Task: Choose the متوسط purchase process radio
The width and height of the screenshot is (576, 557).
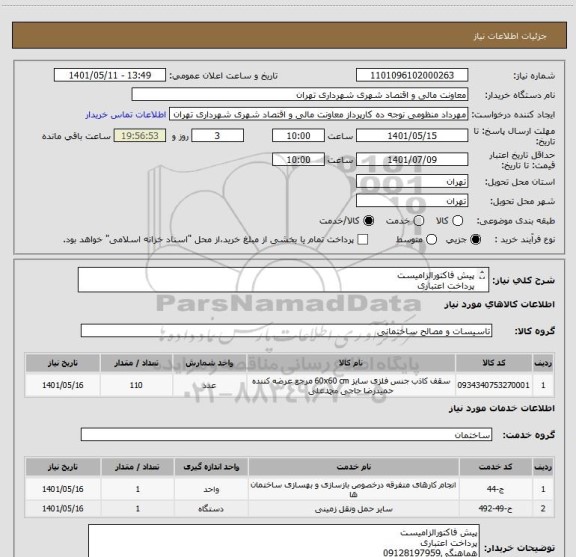Action: [431, 240]
